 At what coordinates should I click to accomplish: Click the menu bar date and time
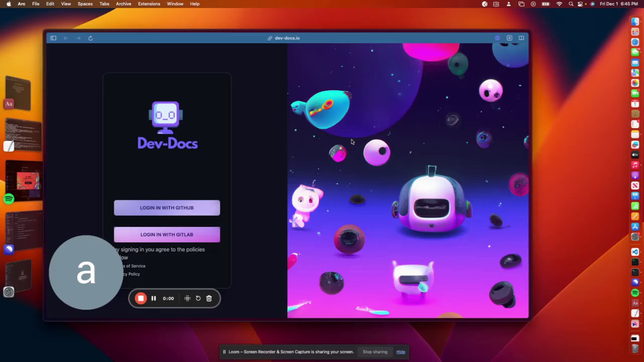(x=619, y=4)
